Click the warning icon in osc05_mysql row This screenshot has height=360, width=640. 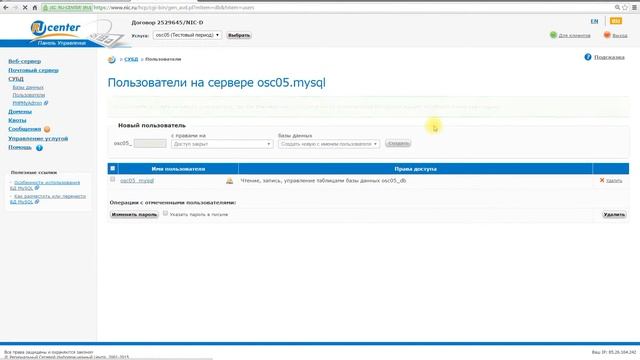229,180
